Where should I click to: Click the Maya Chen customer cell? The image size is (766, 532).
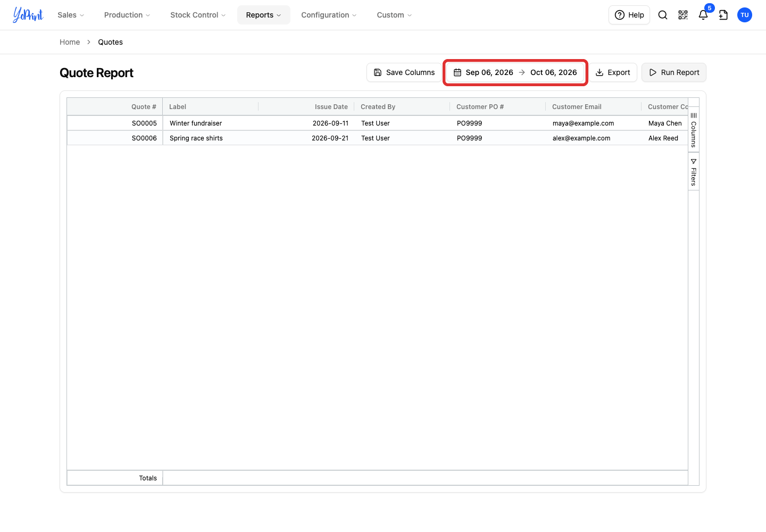pyautogui.click(x=665, y=123)
